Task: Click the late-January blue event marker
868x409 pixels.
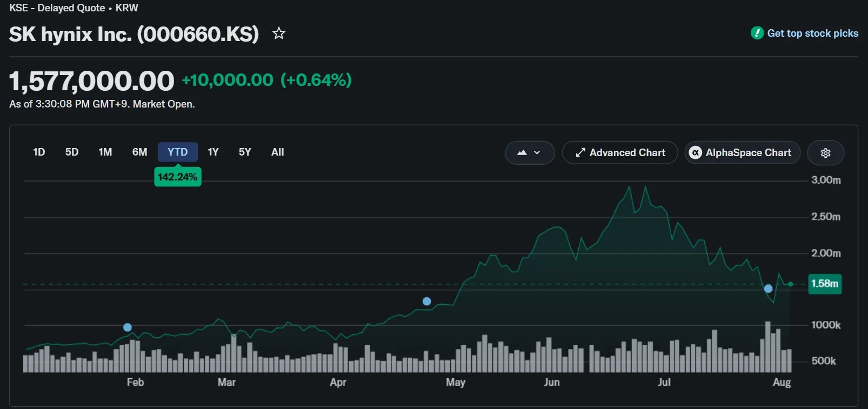Action: pos(128,327)
